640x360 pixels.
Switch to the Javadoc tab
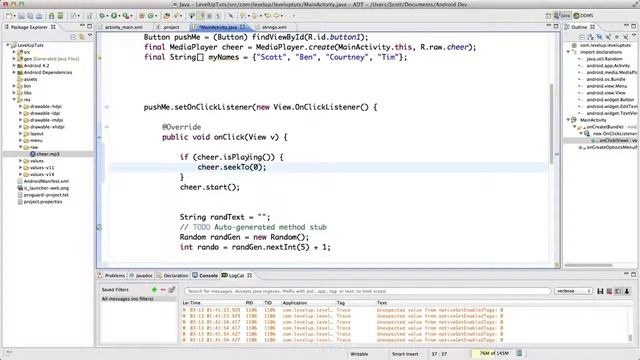click(141, 276)
